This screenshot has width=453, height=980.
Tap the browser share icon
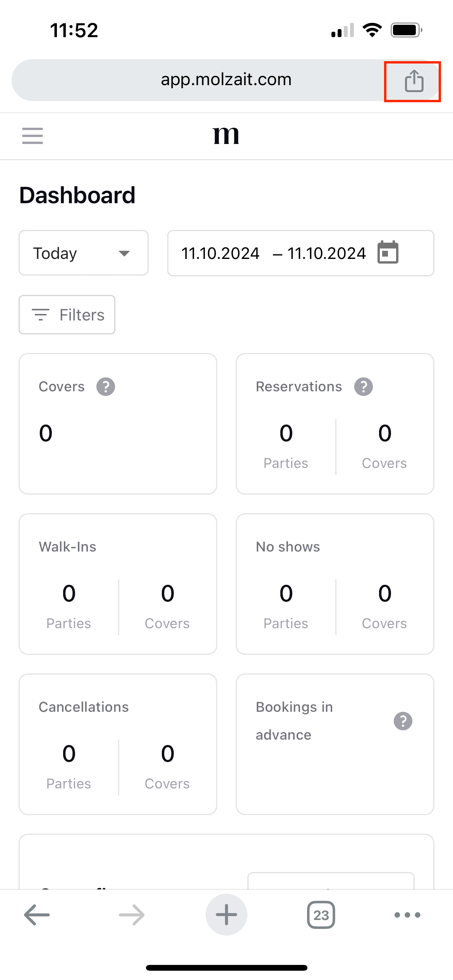click(414, 81)
